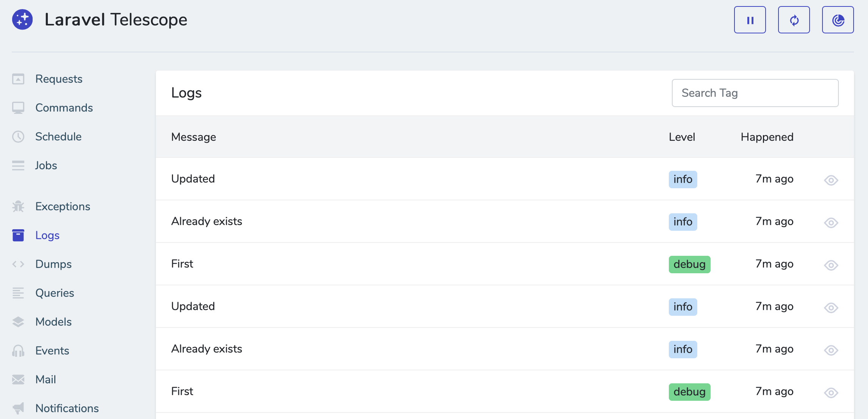Open Requests via its sidebar icon
Screen dimensions: 868x419
tap(18, 79)
